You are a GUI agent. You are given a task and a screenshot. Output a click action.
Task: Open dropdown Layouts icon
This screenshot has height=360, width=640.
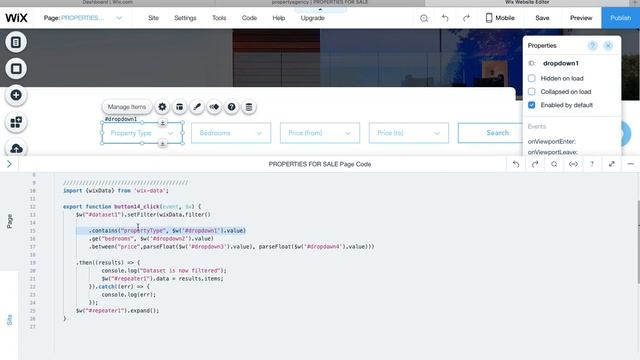tap(180, 107)
